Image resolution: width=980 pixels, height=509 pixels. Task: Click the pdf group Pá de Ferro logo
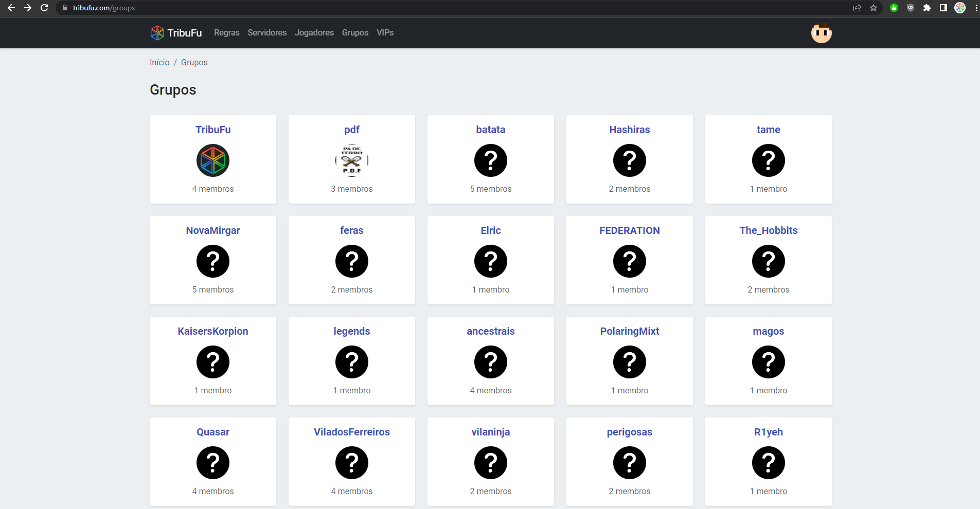click(352, 160)
